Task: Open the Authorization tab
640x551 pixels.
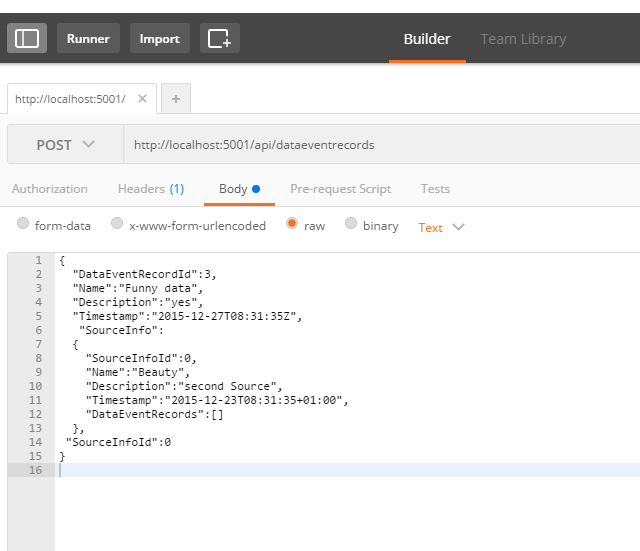Action: (x=50, y=189)
